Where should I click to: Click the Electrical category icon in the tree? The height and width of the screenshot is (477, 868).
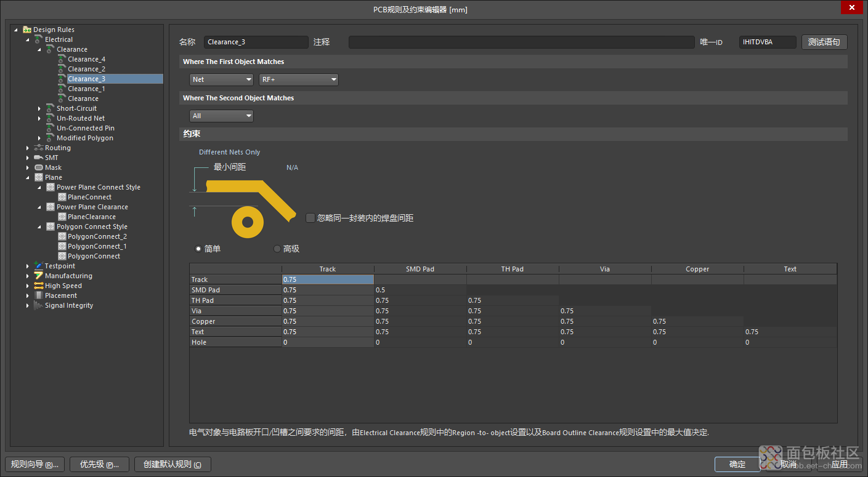coord(39,39)
